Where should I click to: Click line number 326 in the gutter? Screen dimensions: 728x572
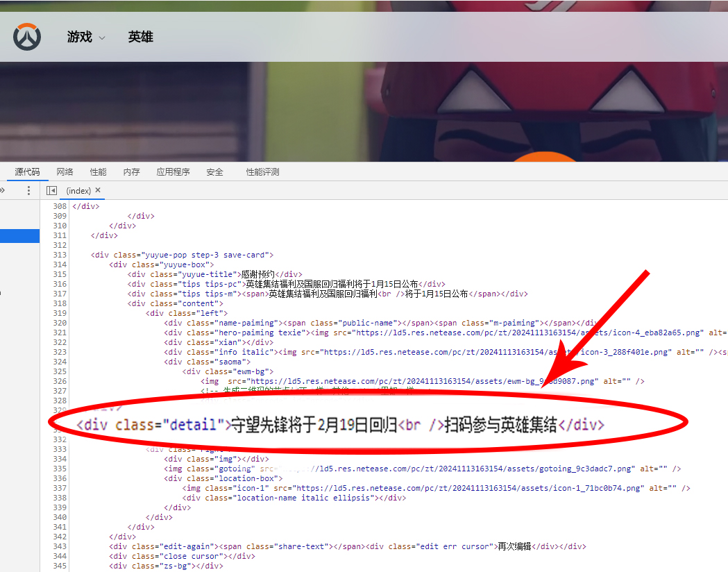tap(60, 381)
